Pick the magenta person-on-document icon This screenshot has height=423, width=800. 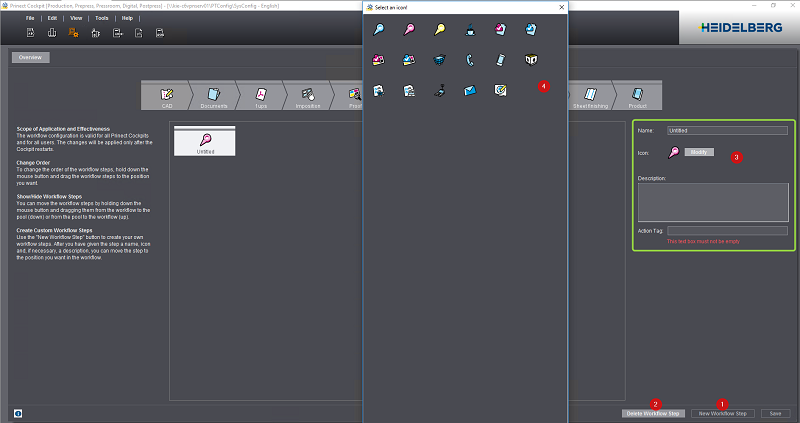[x=501, y=30]
